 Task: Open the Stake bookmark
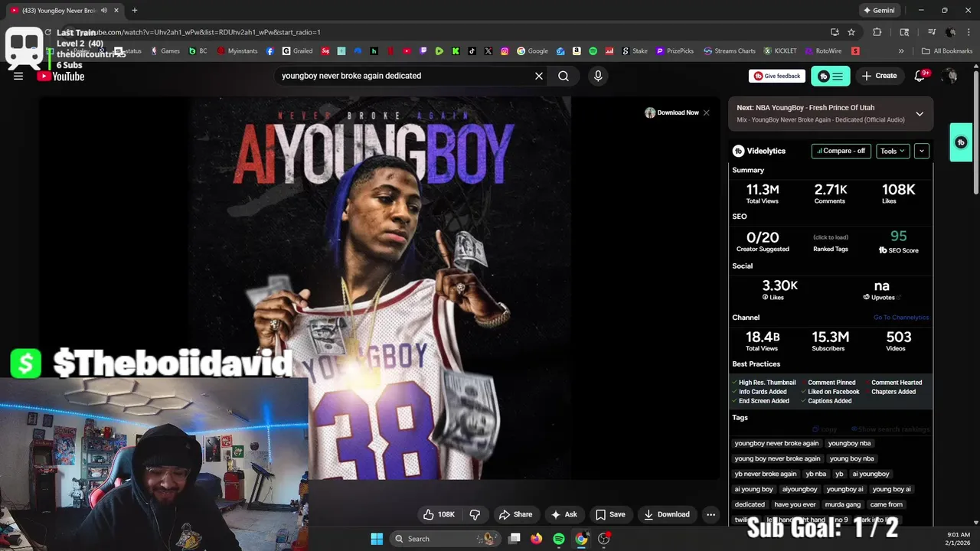click(x=635, y=51)
